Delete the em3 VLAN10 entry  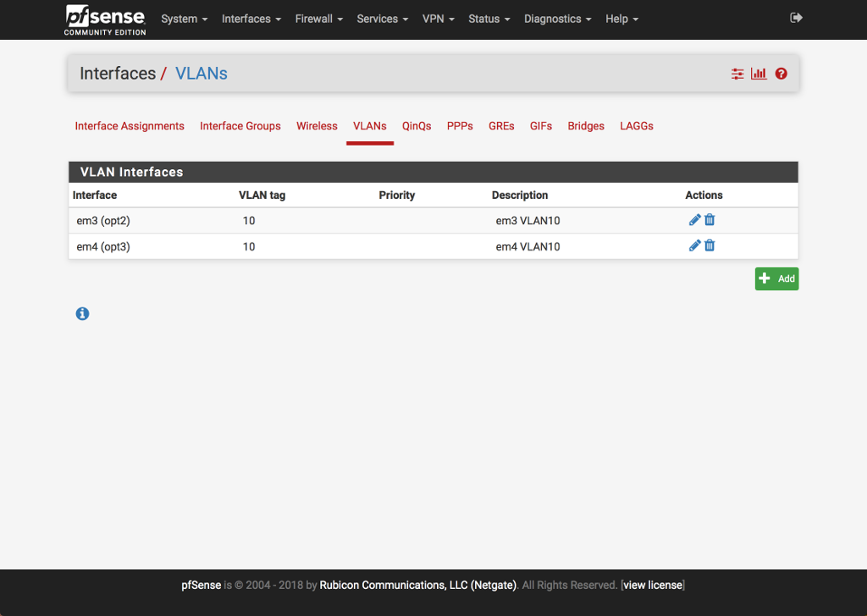(710, 220)
